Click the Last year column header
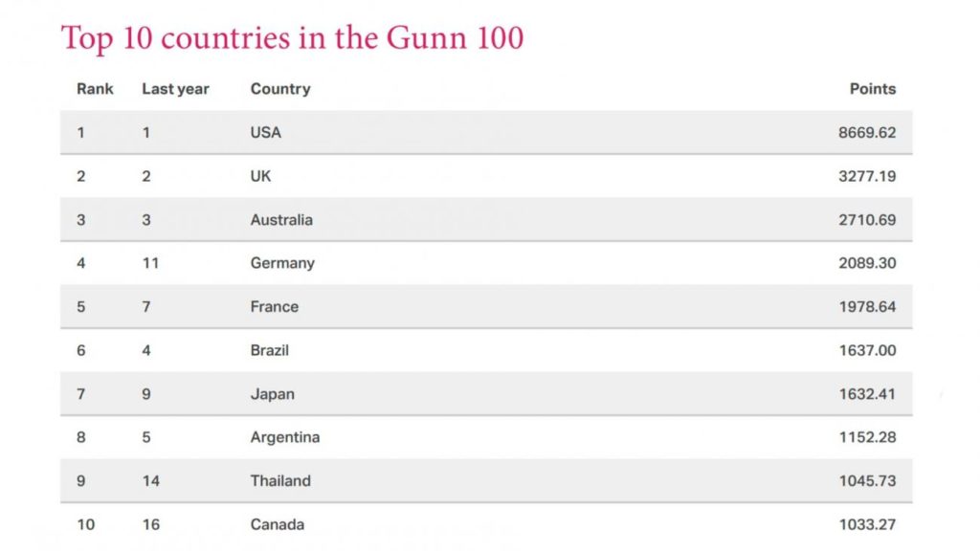This screenshot has height=551, width=980. click(176, 89)
